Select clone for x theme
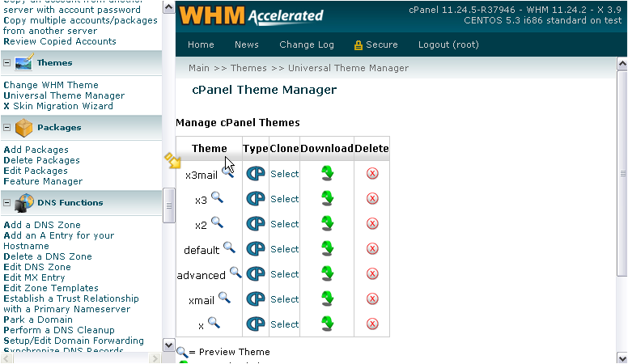 click(x=284, y=324)
